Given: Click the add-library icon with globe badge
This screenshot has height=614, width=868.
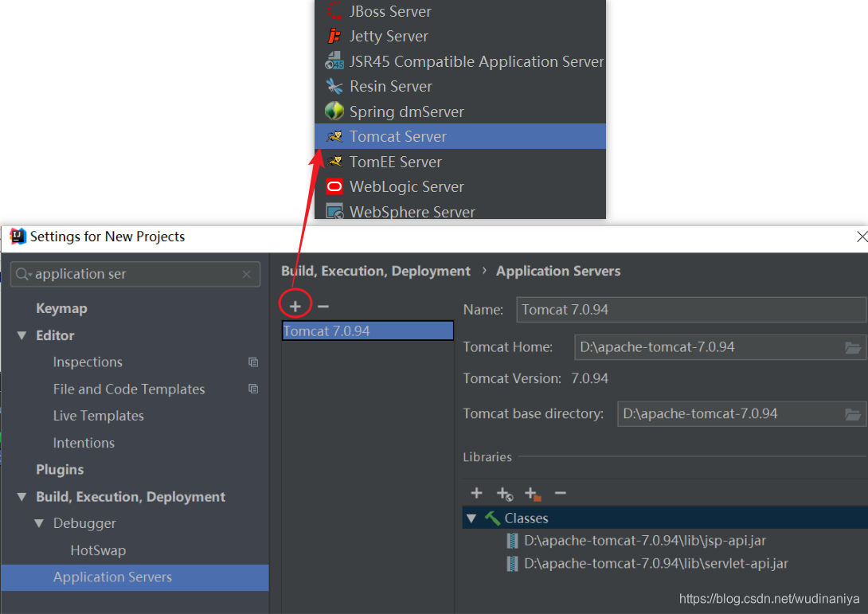Looking at the screenshot, I should (x=505, y=493).
